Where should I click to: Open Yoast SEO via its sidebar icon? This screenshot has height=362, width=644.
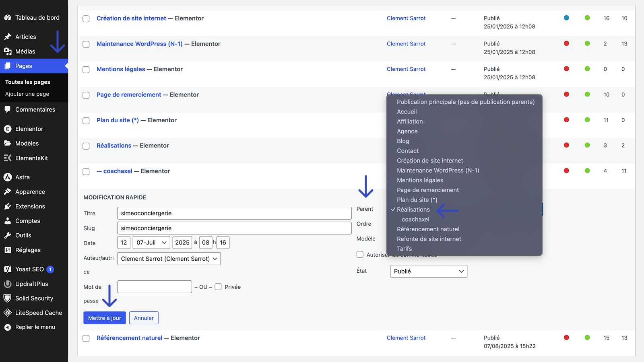coord(8,269)
